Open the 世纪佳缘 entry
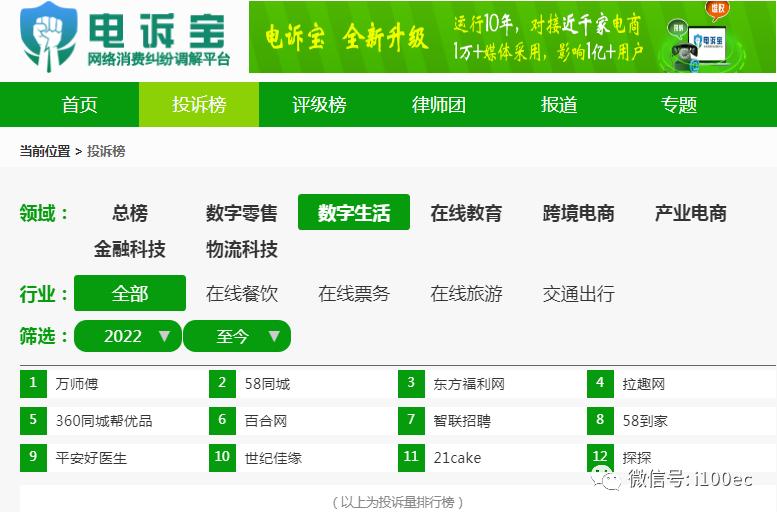Image resolution: width=777 pixels, height=512 pixels. click(x=273, y=457)
